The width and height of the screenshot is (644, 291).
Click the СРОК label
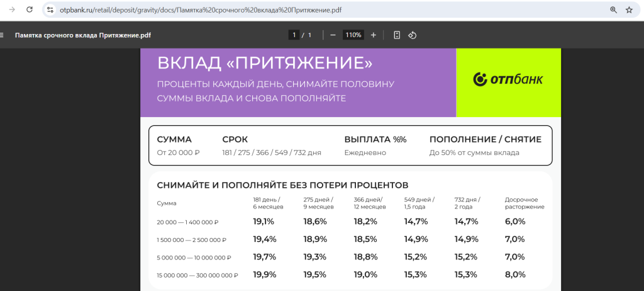[235, 140]
